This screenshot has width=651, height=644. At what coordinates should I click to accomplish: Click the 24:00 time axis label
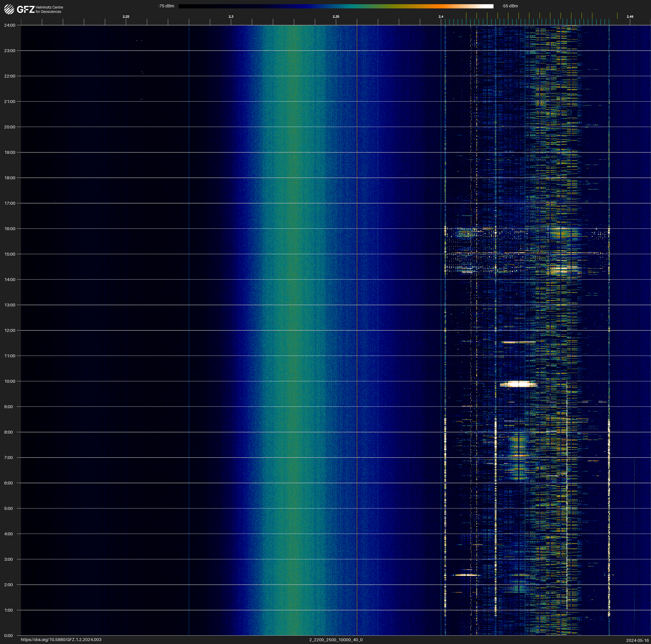point(10,25)
